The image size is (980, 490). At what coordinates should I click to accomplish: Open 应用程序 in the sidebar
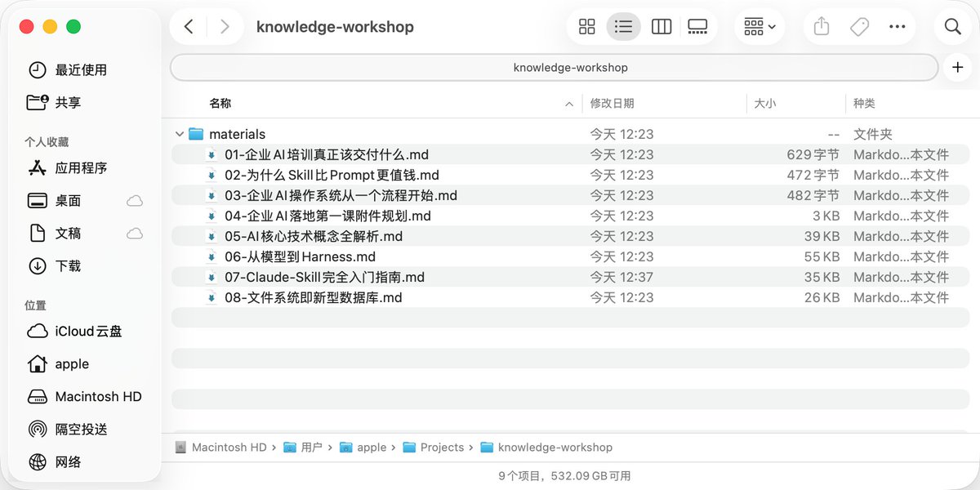click(80, 168)
